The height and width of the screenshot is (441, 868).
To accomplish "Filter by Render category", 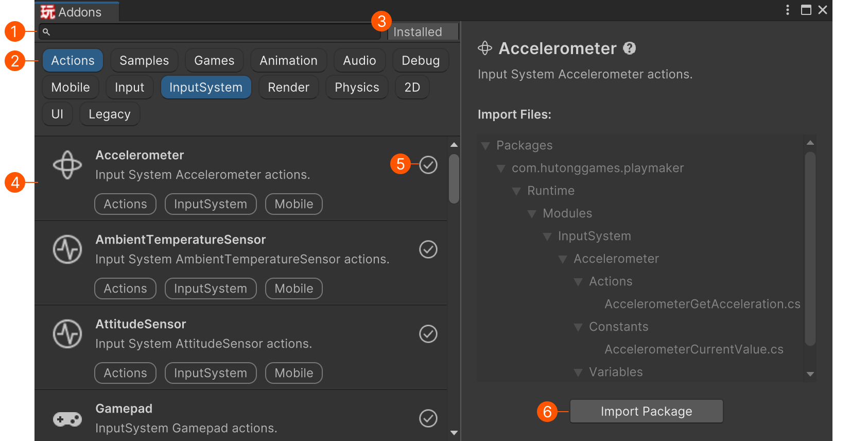I will (x=288, y=87).
